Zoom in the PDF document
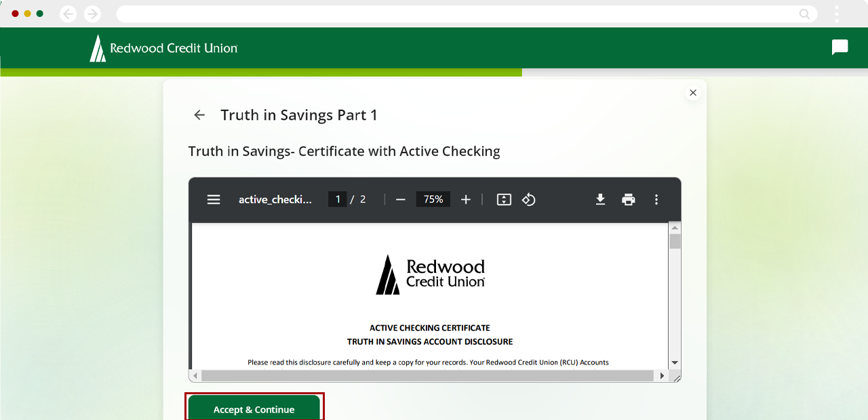868x420 pixels. tap(465, 199)
